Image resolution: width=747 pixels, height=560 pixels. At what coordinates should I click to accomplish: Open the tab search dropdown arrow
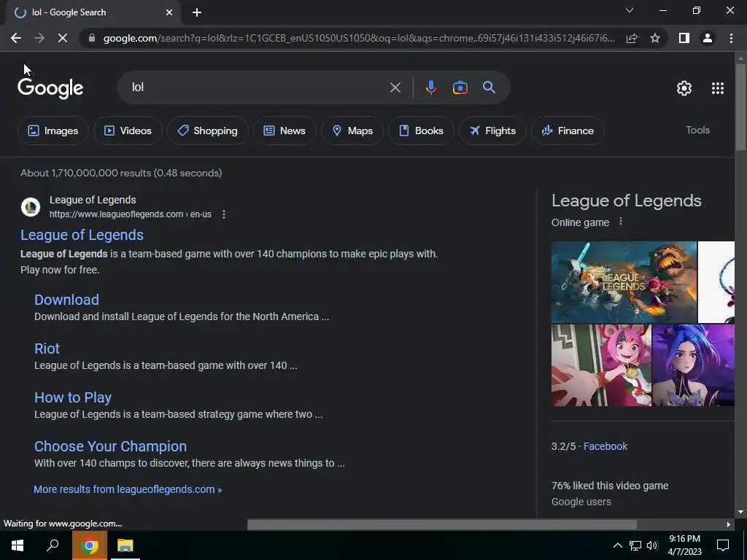tap(630, 10)
